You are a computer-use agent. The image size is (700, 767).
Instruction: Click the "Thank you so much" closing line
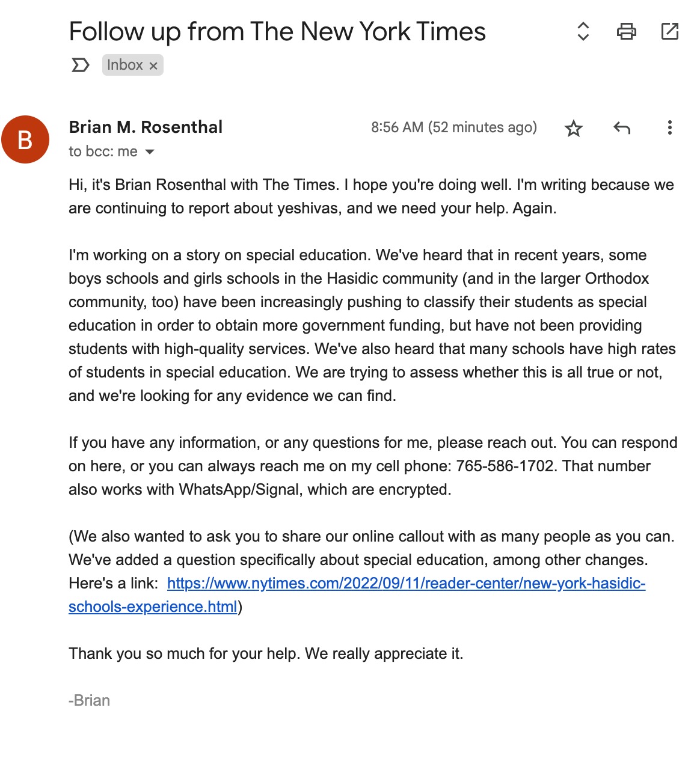266,654
